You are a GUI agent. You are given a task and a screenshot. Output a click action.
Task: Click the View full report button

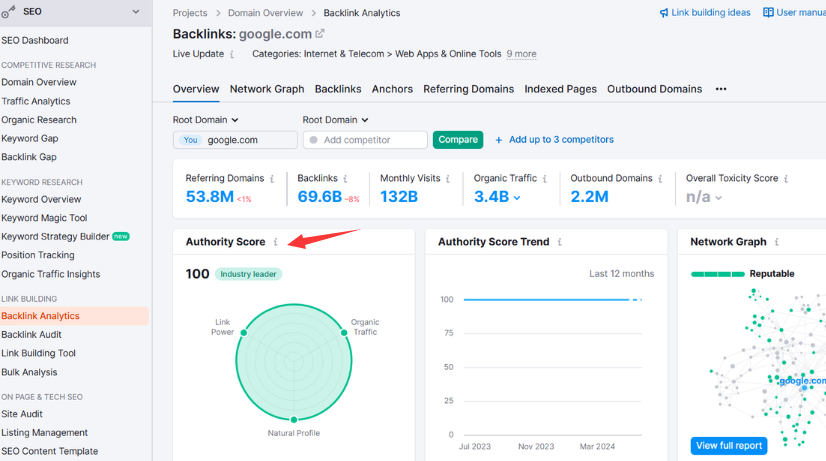[728, 445]
